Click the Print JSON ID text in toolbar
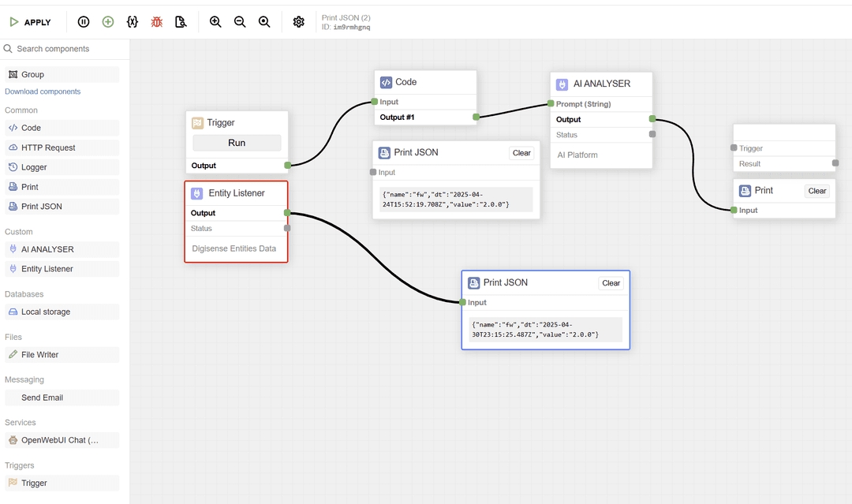The width and height of the screenshot is (852, 504). (x=346, y=27)
